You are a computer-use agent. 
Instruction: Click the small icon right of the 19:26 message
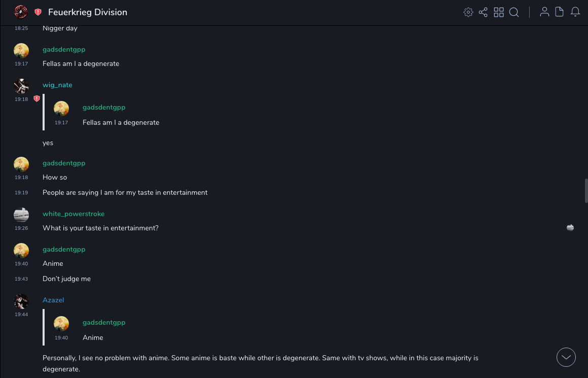(x=570, y=228)
